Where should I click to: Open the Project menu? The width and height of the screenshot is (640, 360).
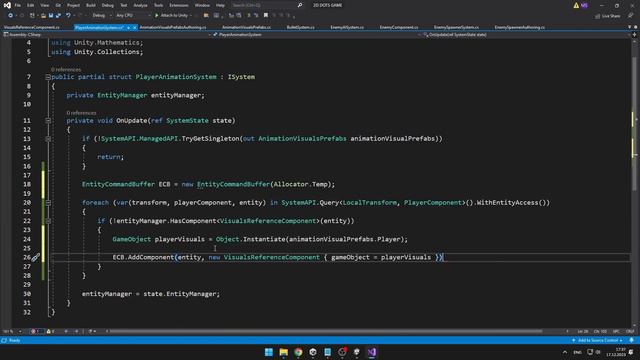73,5
